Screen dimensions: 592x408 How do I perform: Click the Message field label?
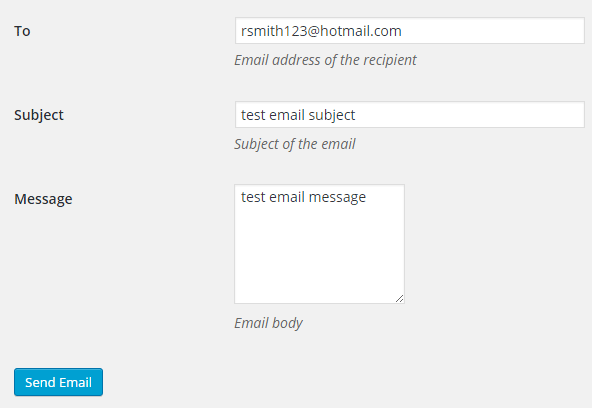click(43, 199)
